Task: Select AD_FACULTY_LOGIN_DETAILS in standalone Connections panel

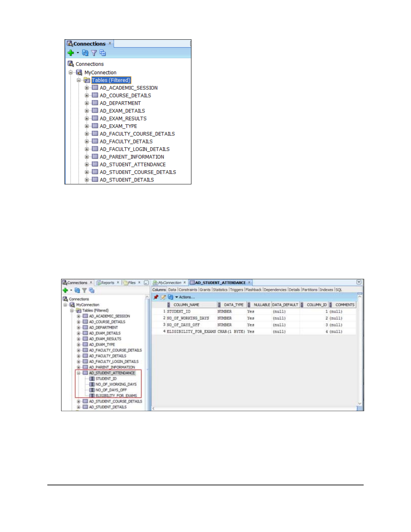Action: tap(135, 149)
